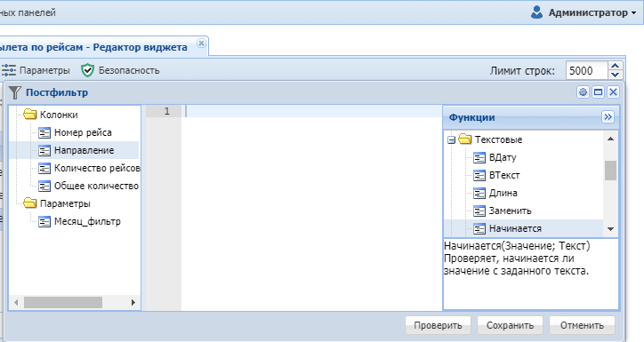Click the Проверить button

click(x=438, y=325)
